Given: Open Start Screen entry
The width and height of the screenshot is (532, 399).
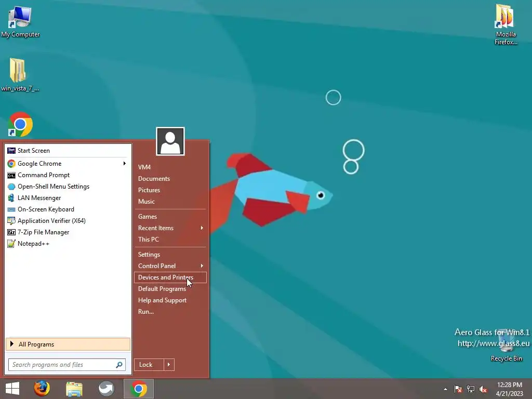Looking at the screenshot, I should coord(68,151).
